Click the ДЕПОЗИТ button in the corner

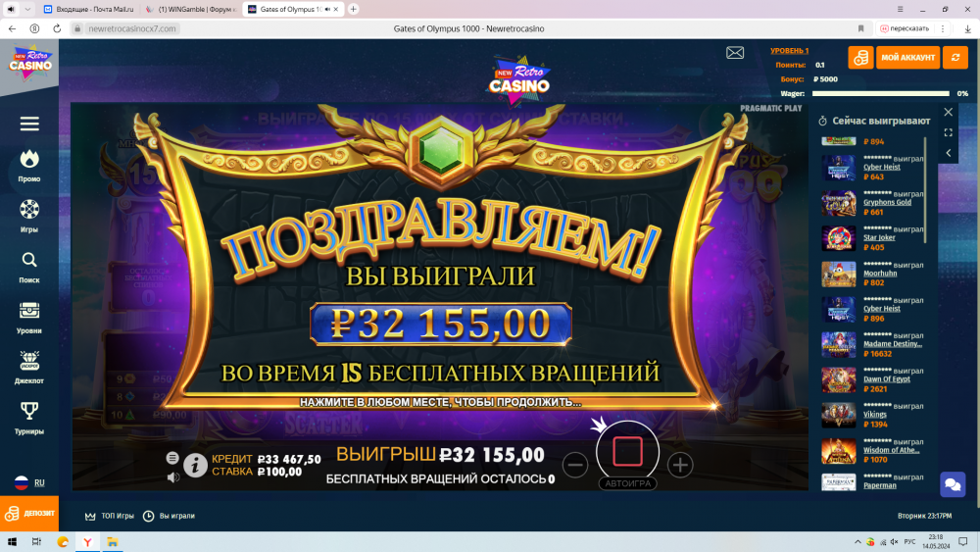pyautogui.click(x=29, y=513)
